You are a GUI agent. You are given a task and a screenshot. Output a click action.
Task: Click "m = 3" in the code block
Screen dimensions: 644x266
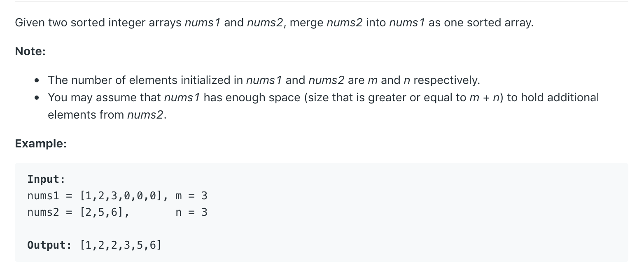click(191, 196)
